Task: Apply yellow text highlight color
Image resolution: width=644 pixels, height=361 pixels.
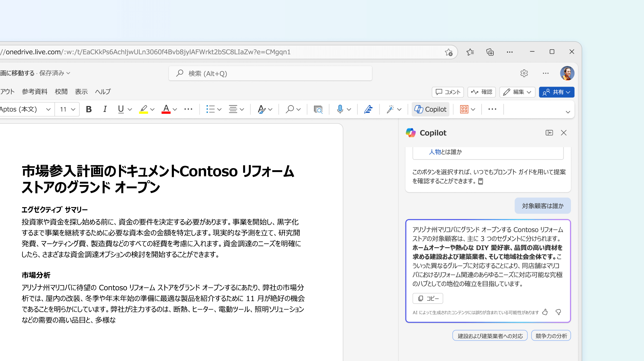Action: [x=143, y=109]
